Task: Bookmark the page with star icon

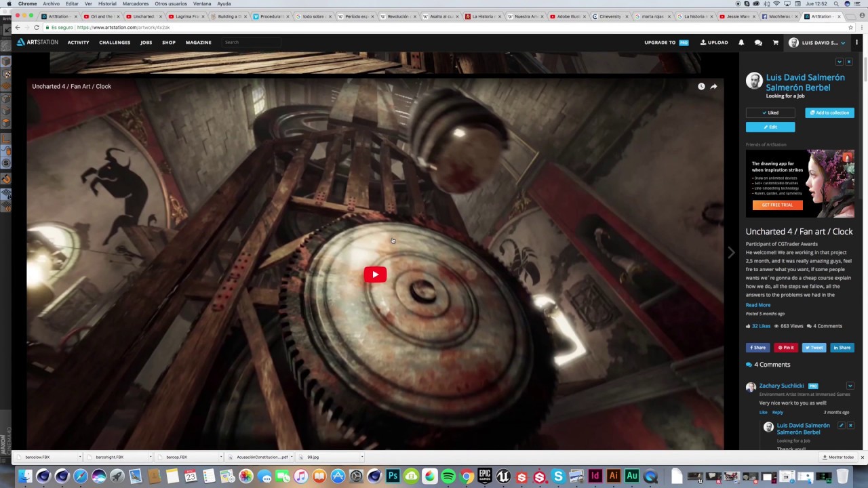Action: tap(850, 27)
